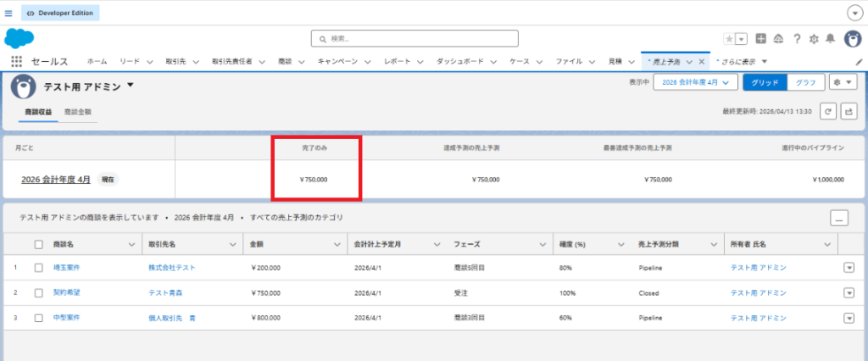This screenshot has width=868, height=361.
Task: Click the refresh forecast icon
Action: (x=827, y=111)
